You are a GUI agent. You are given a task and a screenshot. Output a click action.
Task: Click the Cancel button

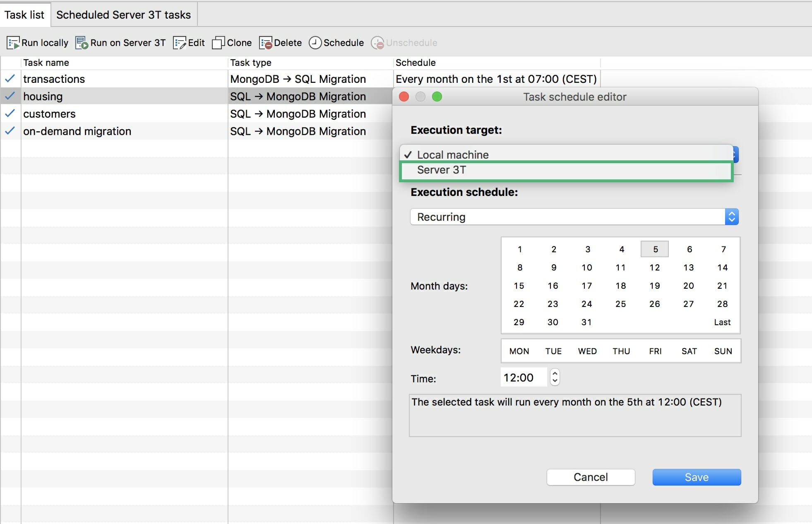(x=590, y=477)
